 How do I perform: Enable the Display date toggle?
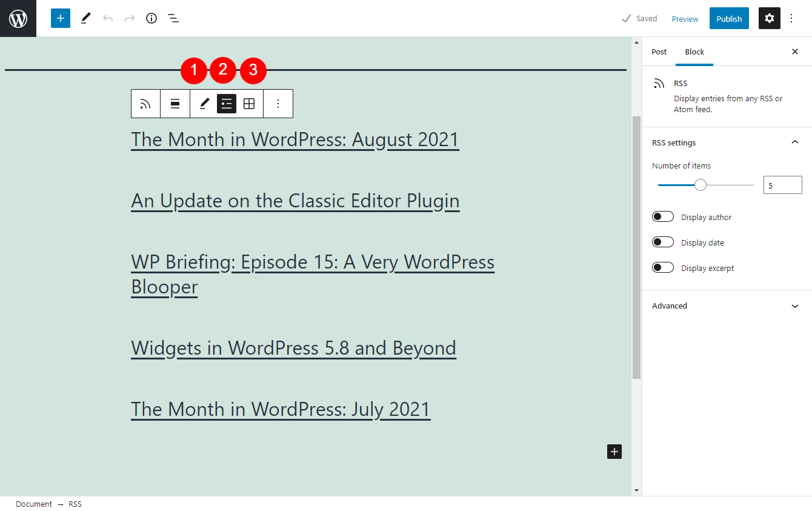663,242
